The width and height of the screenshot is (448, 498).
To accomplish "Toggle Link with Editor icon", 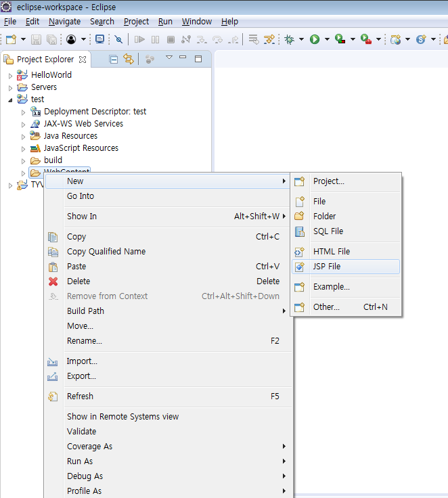I will (x=129, y=59).
